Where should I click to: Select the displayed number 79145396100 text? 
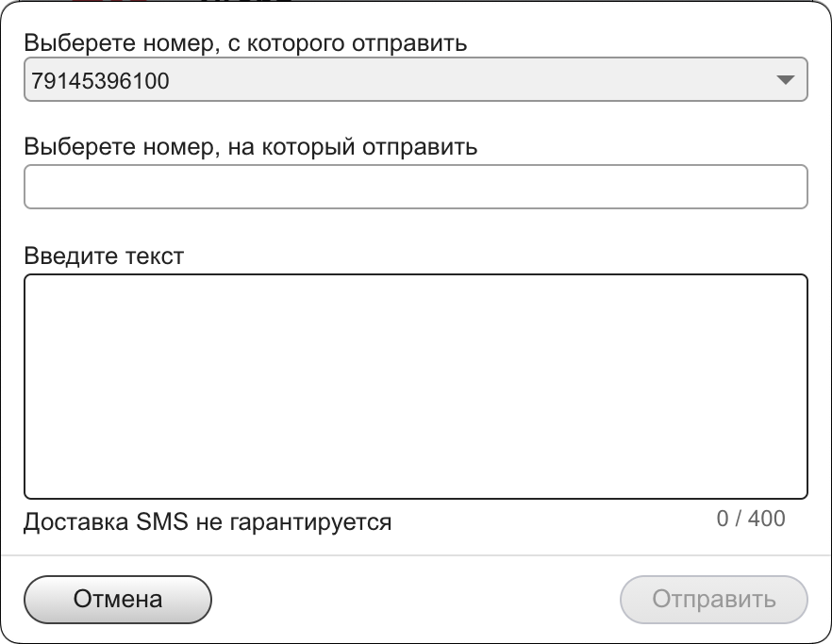click(100, 81)
